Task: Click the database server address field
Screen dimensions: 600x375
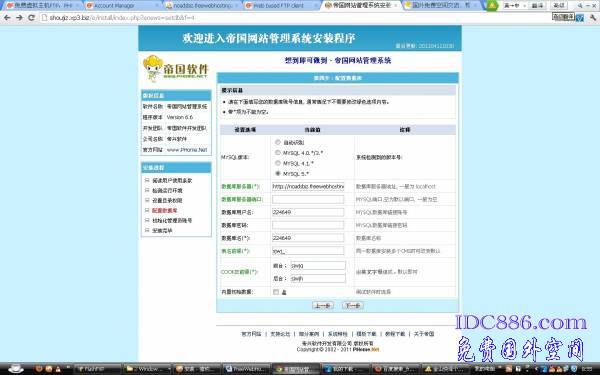Action: click(x=308, y=186)
